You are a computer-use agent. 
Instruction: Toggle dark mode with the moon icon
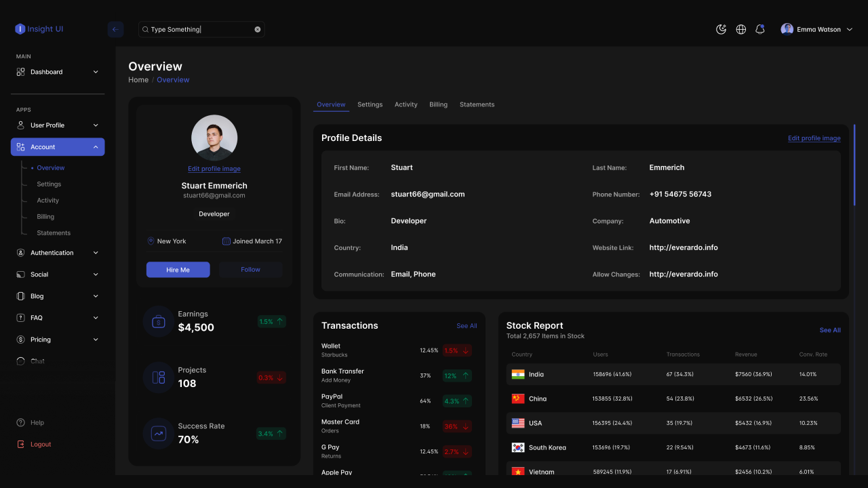(x=721, y=29)
